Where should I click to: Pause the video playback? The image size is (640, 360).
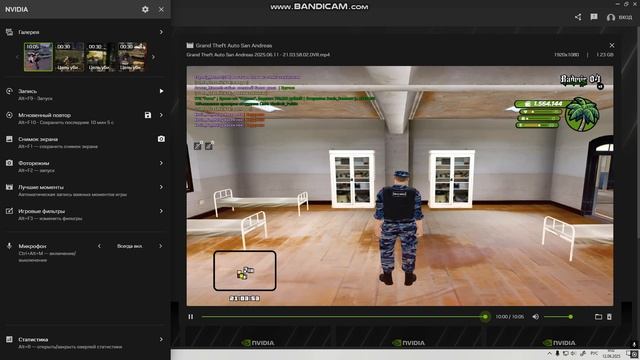[191, 317]
